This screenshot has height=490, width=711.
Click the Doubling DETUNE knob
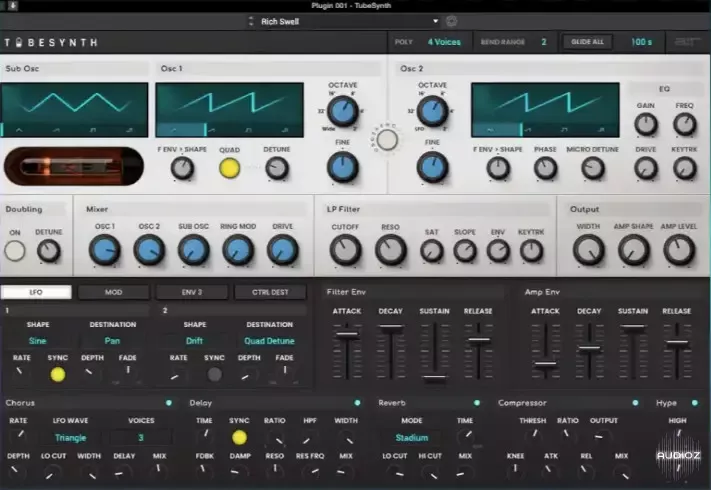(49, 251)
